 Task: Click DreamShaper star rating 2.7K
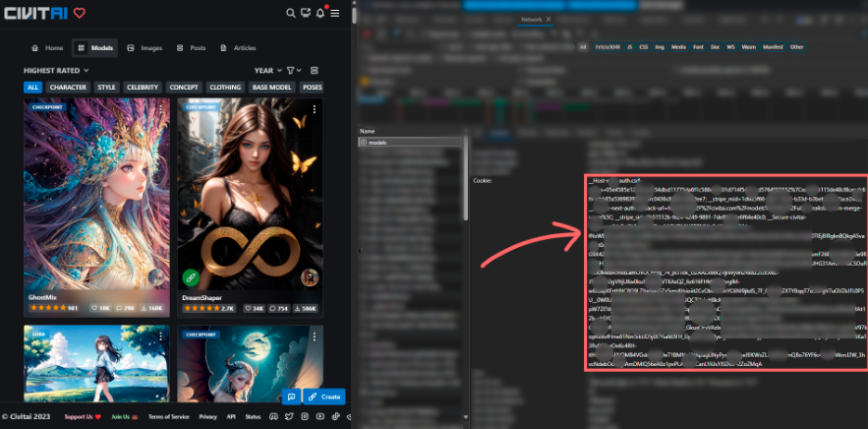pos(209,308)
